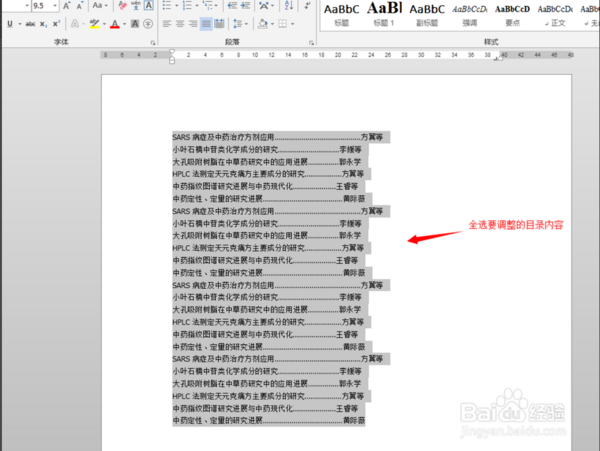Apply the 标题 1 style
The height and width of the screenshot is (451, 600).
point(384,15)
